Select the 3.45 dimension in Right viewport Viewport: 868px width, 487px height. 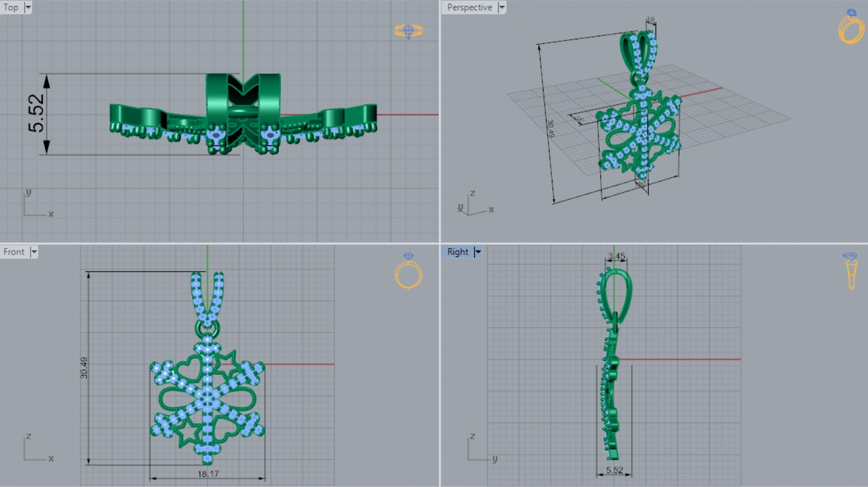click(x=616, y=257)
